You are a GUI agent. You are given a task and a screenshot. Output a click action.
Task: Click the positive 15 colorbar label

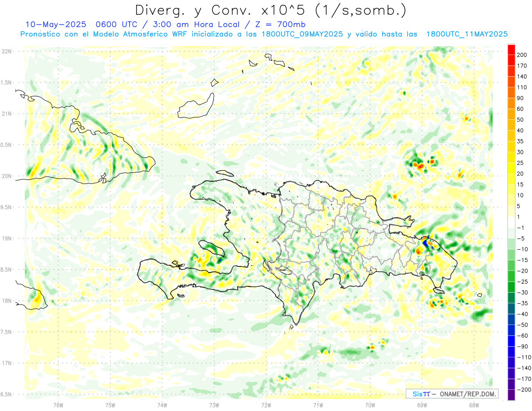coord(520,184)
